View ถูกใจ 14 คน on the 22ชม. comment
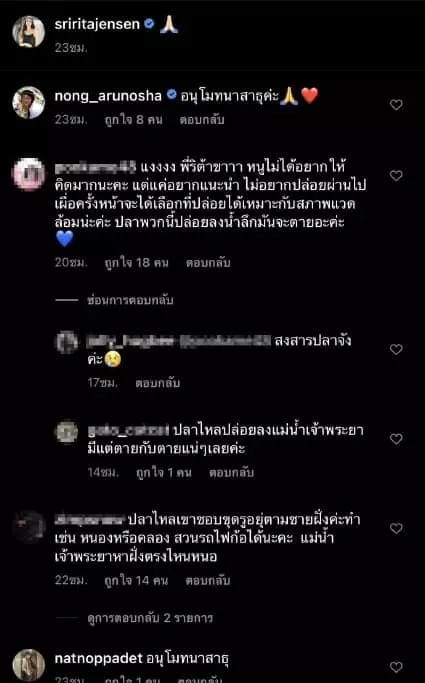 coord(136,581)
